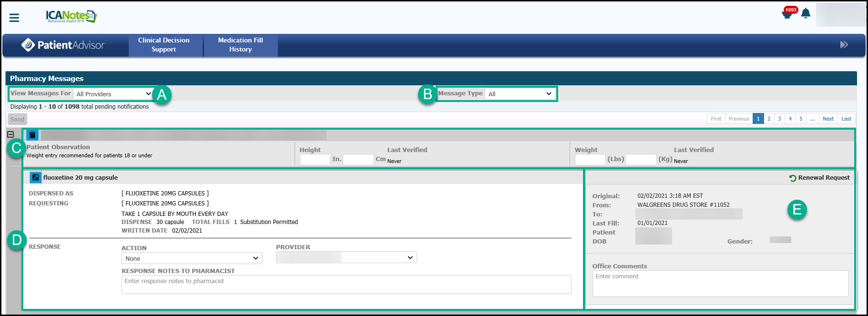Click the trash icon above Patient Observation

32,135
